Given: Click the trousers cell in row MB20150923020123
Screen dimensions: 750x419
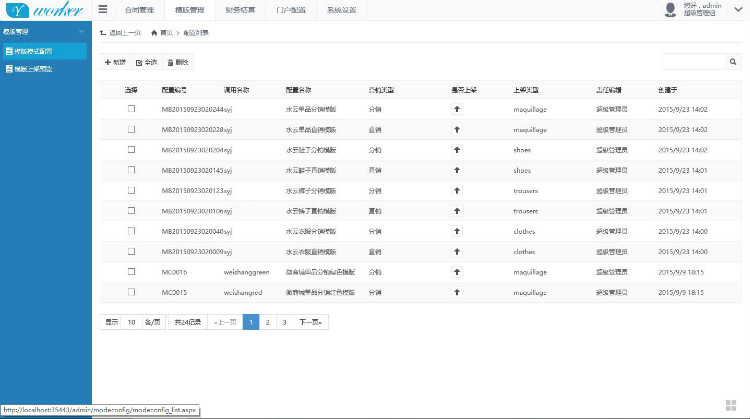Looking at the screenshot, I should [x=526, y=191].
